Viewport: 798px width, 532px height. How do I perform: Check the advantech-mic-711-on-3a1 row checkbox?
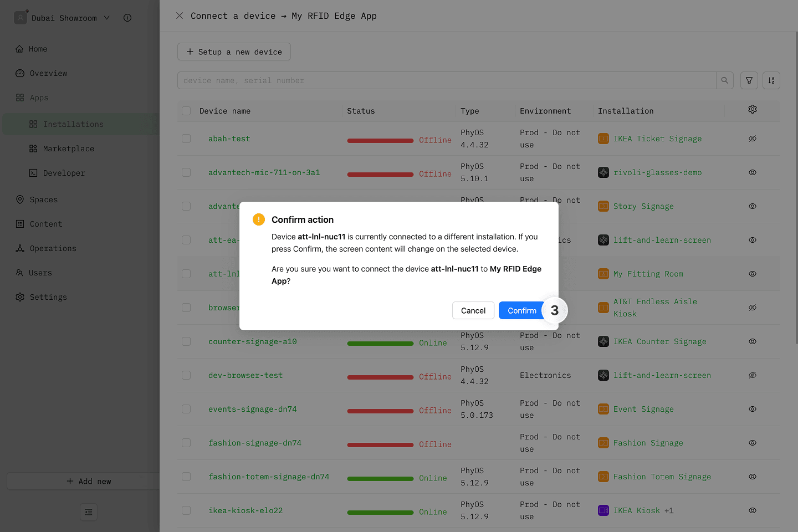tap(186, 172)
